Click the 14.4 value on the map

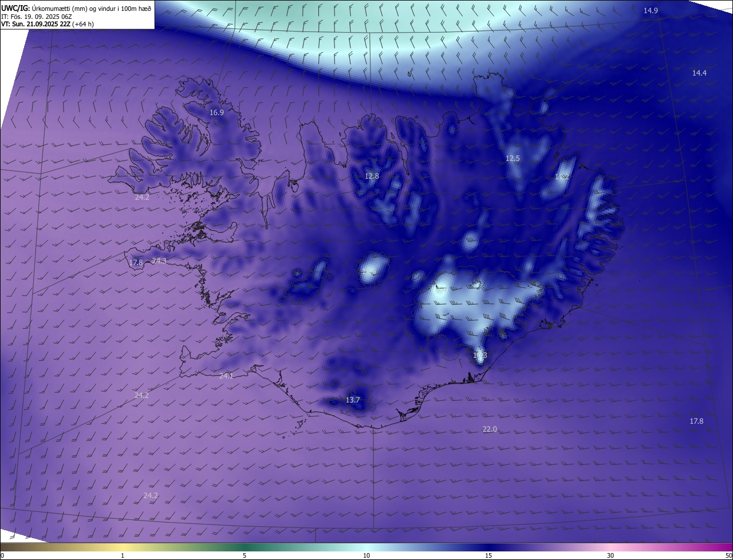pos(699,73)
